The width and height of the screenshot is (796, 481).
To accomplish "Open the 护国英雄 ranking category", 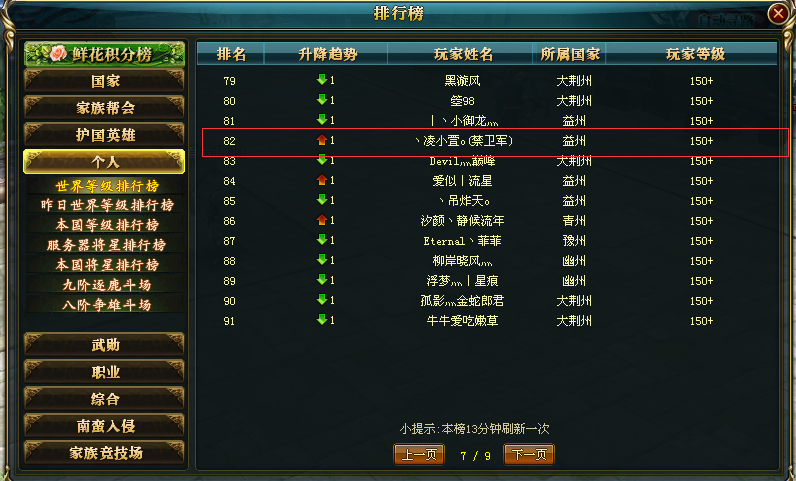I will click(x=105, y=135).
